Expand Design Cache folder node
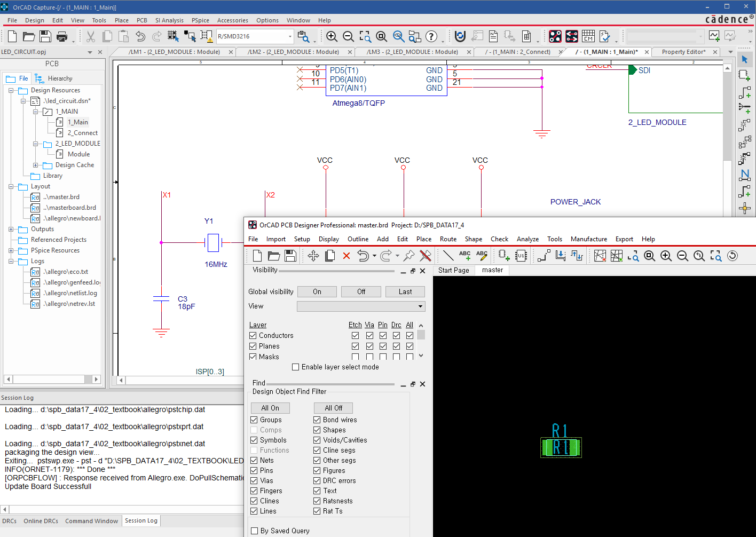 [35, 165]
